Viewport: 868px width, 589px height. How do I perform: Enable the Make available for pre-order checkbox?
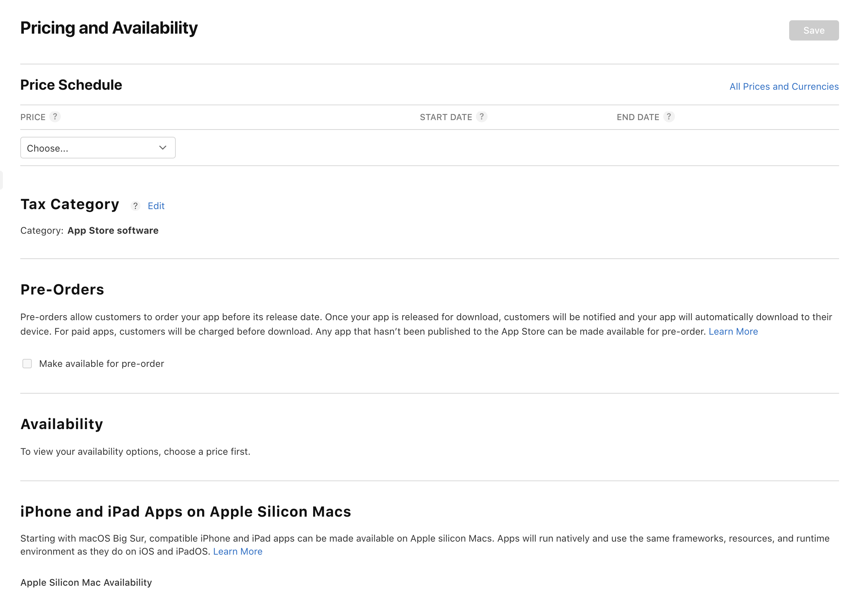pos(27,364)
